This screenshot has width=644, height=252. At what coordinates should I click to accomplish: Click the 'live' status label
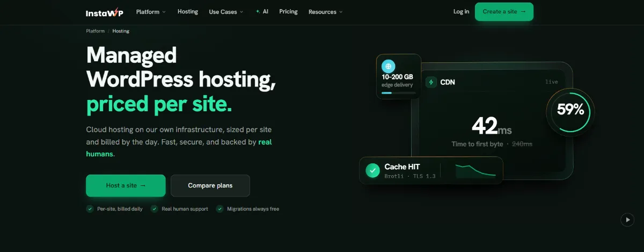551,82
